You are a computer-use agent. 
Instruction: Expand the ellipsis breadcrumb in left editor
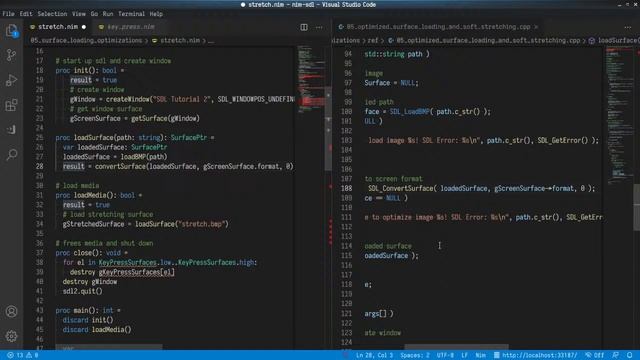click(x=211, y=40)
